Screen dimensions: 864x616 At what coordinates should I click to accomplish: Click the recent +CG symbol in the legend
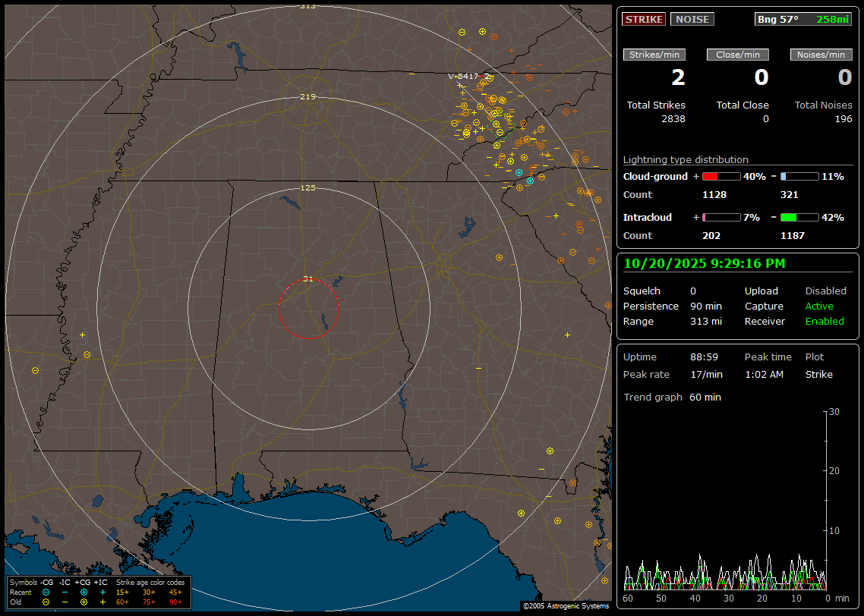coord(84,592)
